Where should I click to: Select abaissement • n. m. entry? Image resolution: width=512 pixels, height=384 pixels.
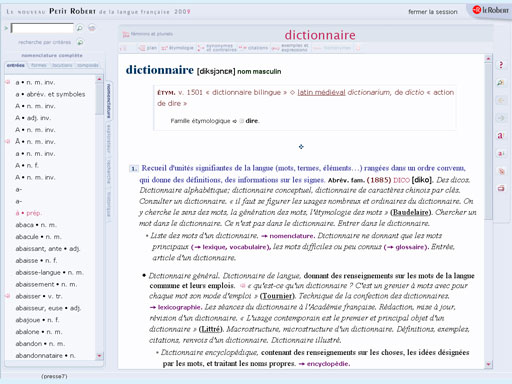coord(46,284)
